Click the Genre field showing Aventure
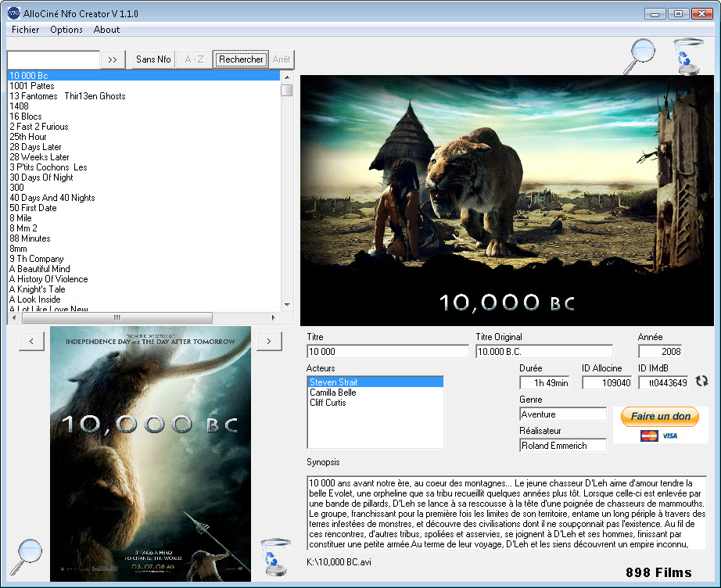Image resolution: width=721 pixels, height=588 pixels. coord(563,414)
